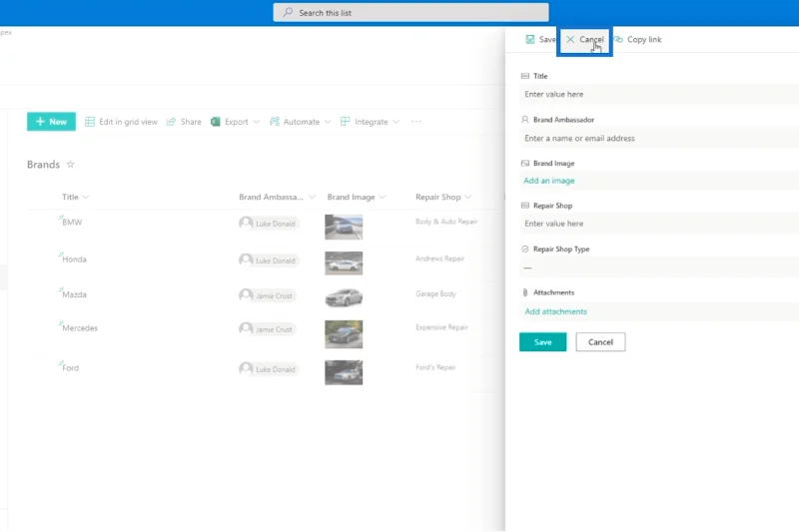Click the search magnifier icon

[288, 12]
